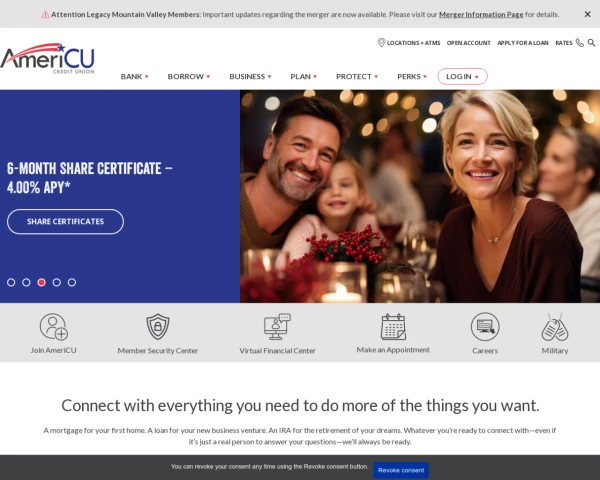Expand the BORROW dropdown menu
600x480 pixels.
click(189, 77)
